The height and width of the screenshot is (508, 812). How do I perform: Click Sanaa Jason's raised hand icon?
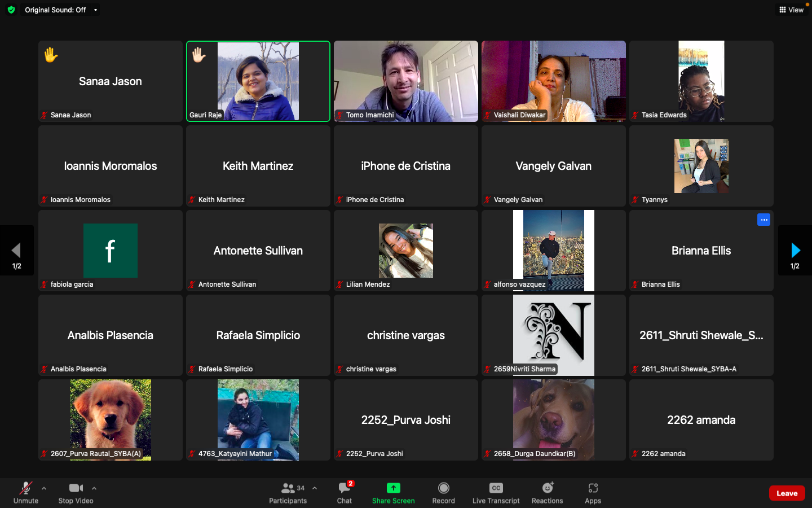[50, 55]
